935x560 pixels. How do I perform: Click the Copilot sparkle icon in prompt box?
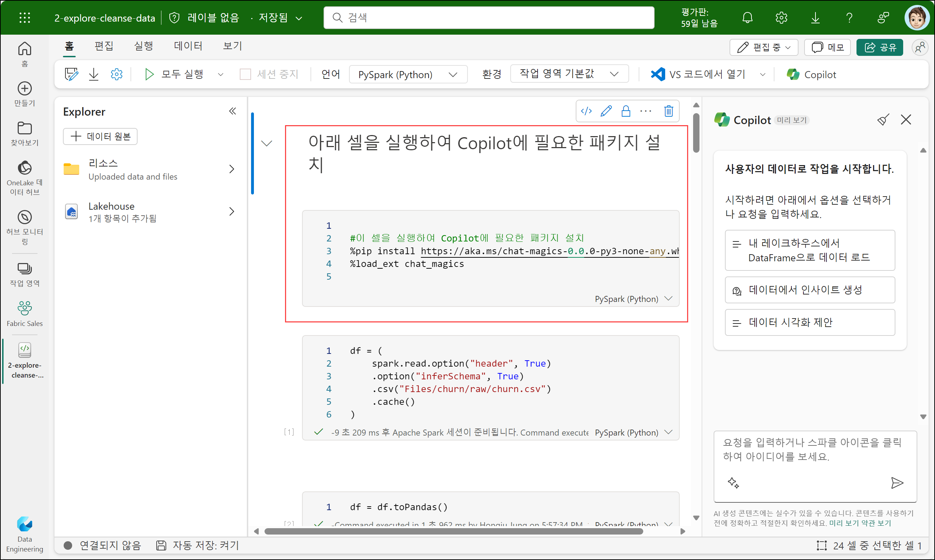pos(733,483)
